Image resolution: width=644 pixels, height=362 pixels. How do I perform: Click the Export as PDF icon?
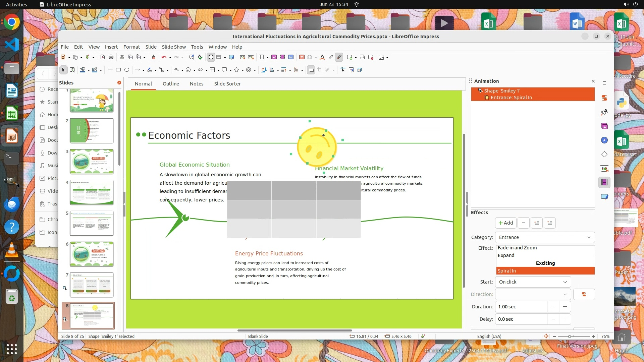pos(103,57)
